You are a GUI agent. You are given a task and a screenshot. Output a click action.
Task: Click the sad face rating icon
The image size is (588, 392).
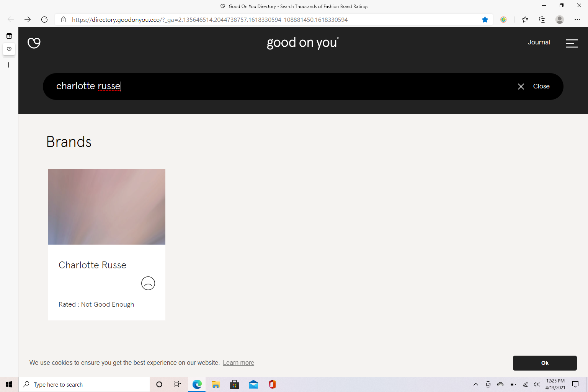[x=148, y=283]
